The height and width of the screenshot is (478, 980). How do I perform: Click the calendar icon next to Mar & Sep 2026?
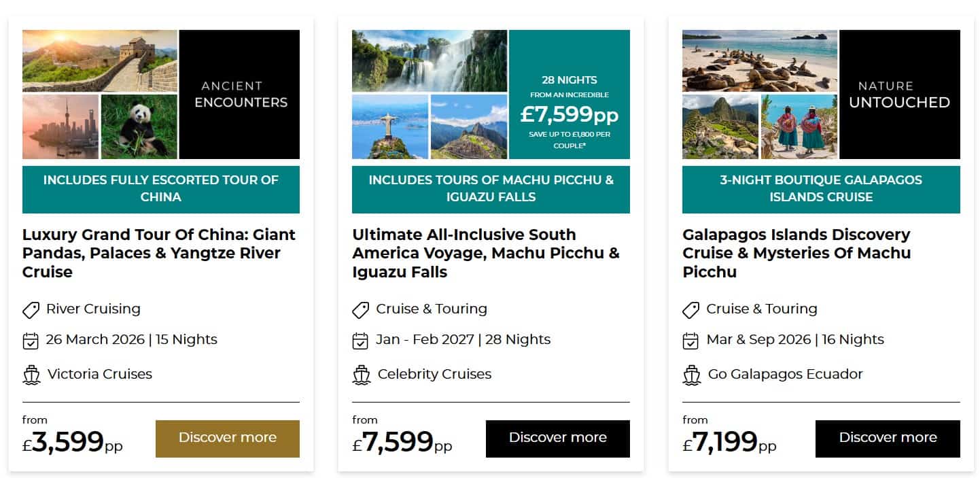click(x=691, y=341)
